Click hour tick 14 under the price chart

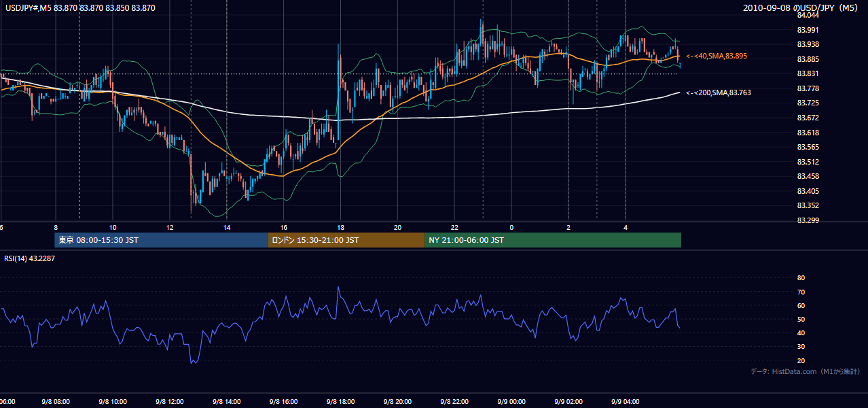click(x=227, y=228)
